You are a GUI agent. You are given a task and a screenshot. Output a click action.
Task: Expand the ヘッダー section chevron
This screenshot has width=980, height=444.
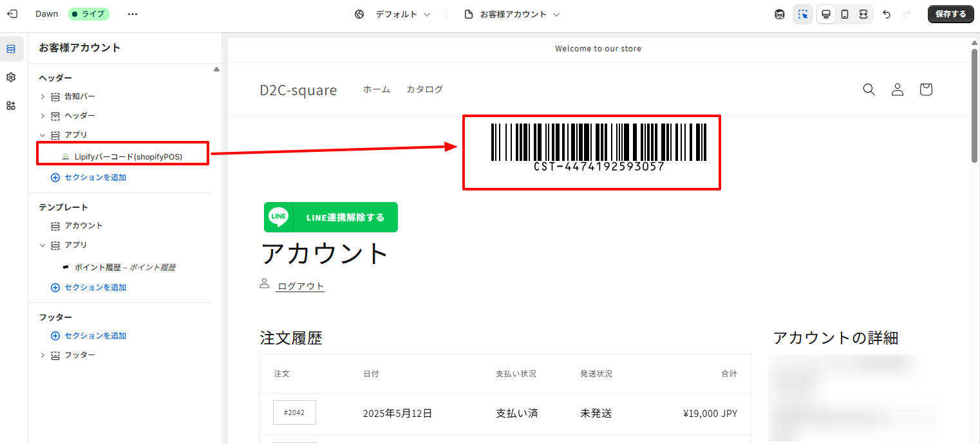42,116
